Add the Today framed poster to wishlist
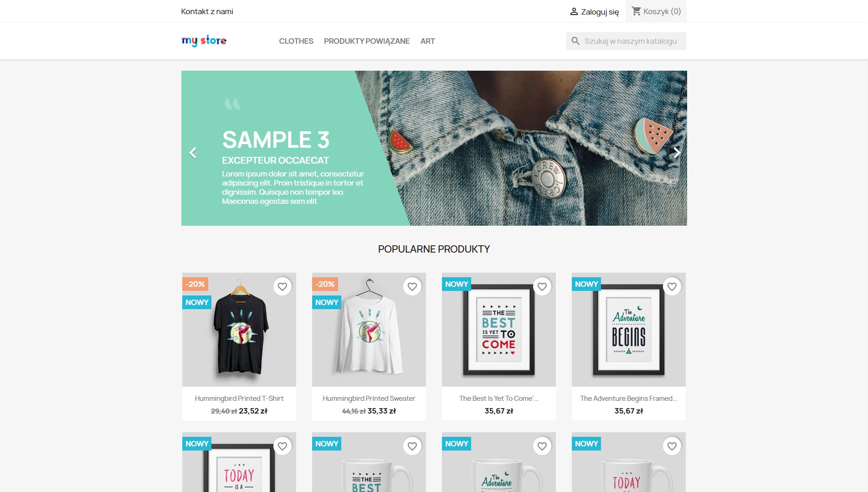 [x=282, y=446]
